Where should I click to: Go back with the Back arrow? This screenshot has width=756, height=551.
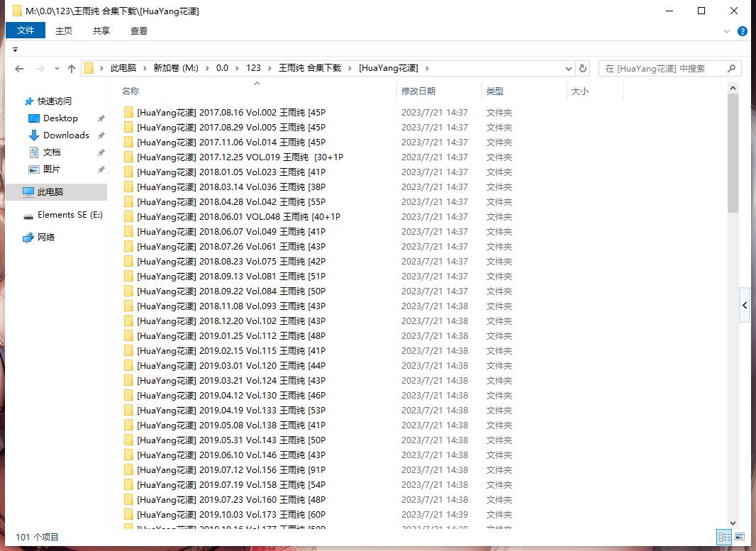[19, 69]
